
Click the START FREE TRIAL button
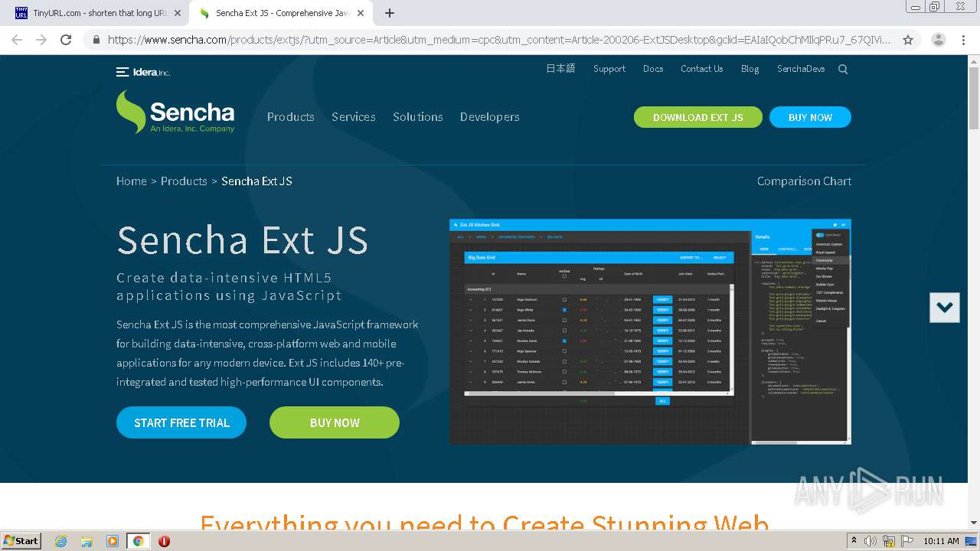(x=181, y=422)
